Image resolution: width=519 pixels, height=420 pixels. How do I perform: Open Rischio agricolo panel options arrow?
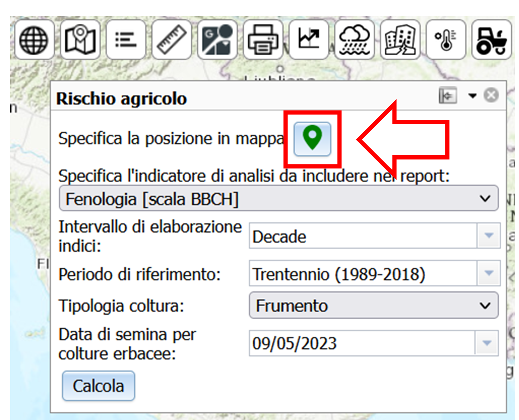pos(472,95)
